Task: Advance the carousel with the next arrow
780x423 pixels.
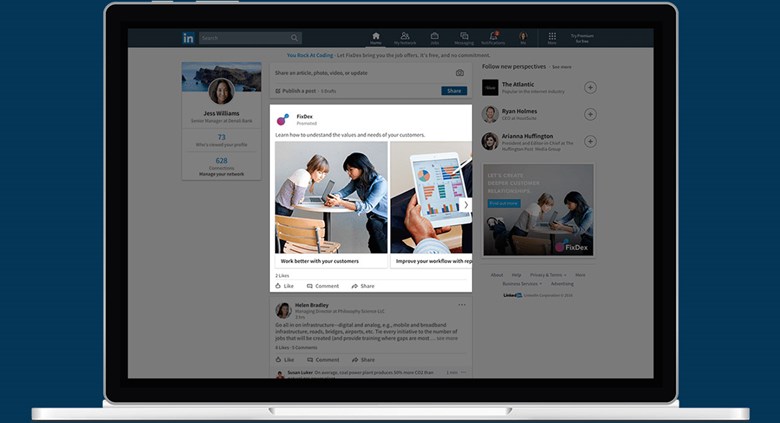Action: (466, 205)
